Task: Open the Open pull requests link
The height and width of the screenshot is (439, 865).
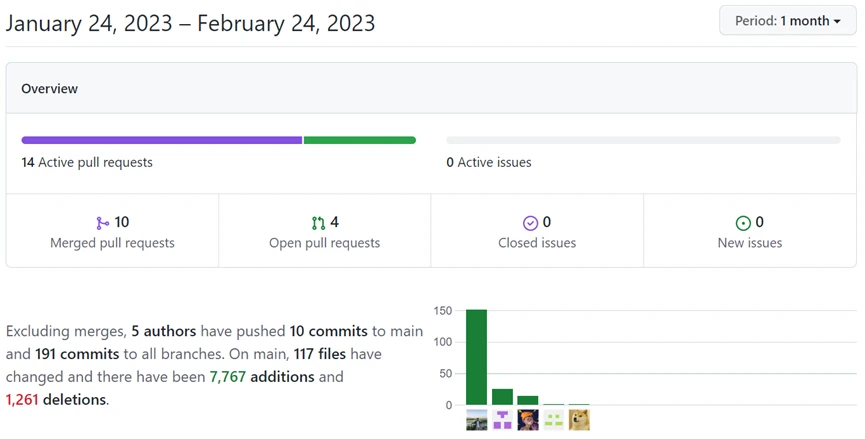Action: point(324,243)
